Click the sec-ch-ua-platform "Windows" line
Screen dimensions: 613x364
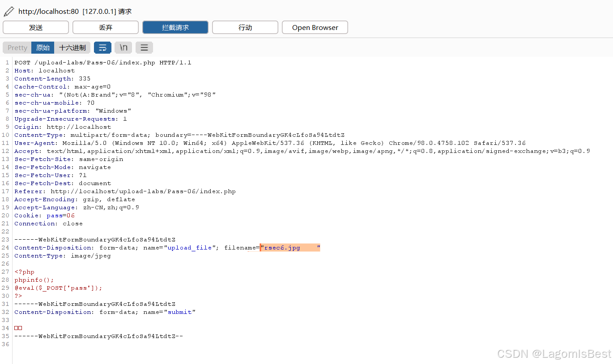click(73, 111)
